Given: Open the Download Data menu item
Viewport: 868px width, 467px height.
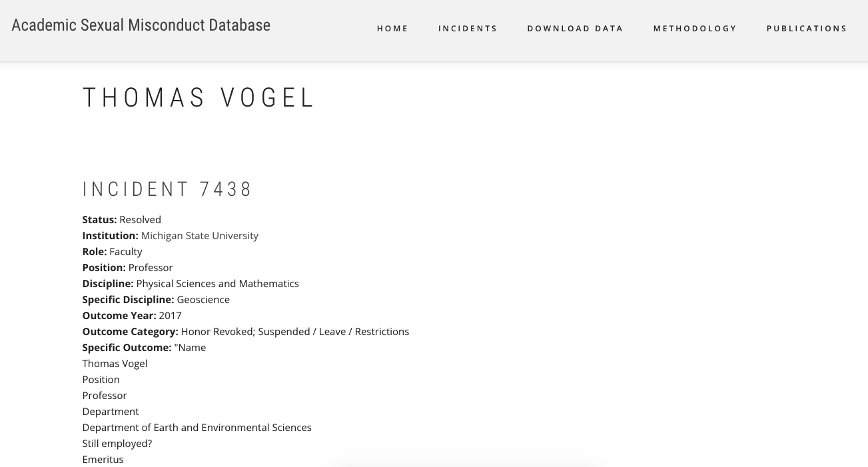Looking at the screenshot, I should click(x=575, y=29).
